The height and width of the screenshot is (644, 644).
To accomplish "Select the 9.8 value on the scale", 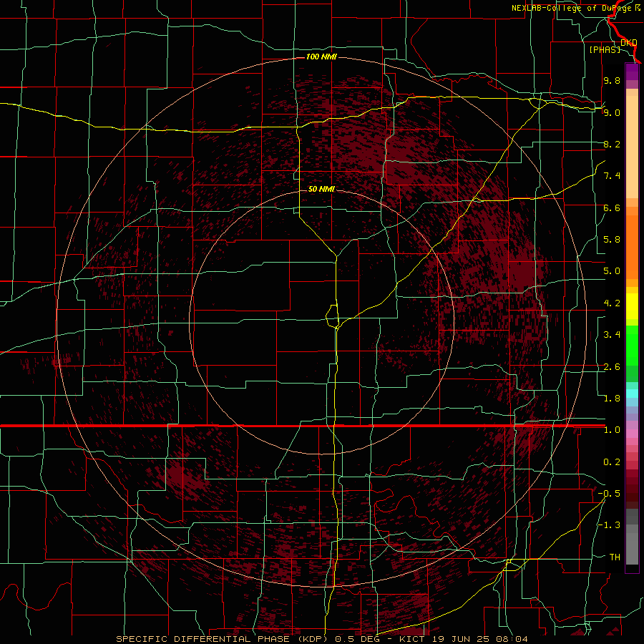I will (x=612, y=80).
